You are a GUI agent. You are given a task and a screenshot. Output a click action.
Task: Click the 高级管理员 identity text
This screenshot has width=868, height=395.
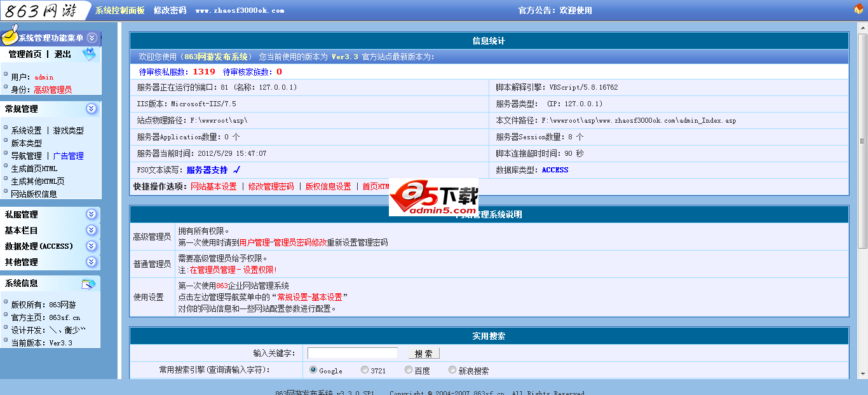[x=53, y=90]
